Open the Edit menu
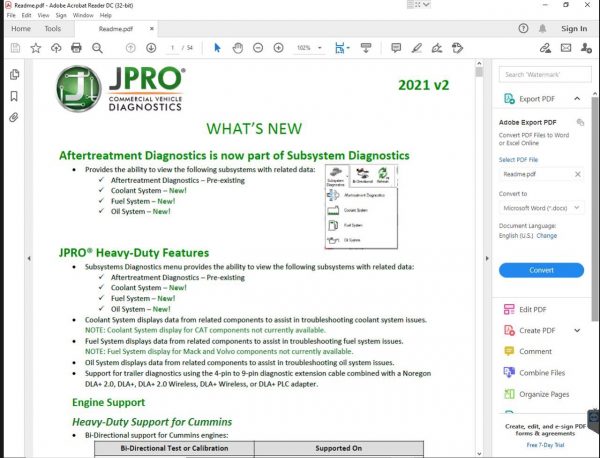Viewport: 600px width, 458px height. pyautogui.click(x=26, y=15)
